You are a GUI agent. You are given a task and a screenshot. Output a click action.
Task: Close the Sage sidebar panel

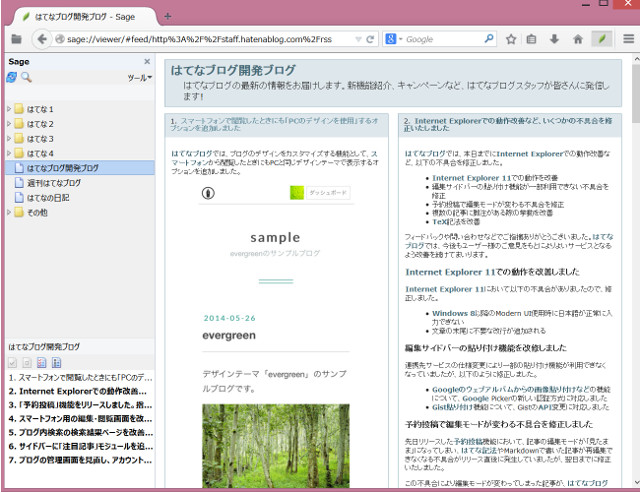click(147, 61)
